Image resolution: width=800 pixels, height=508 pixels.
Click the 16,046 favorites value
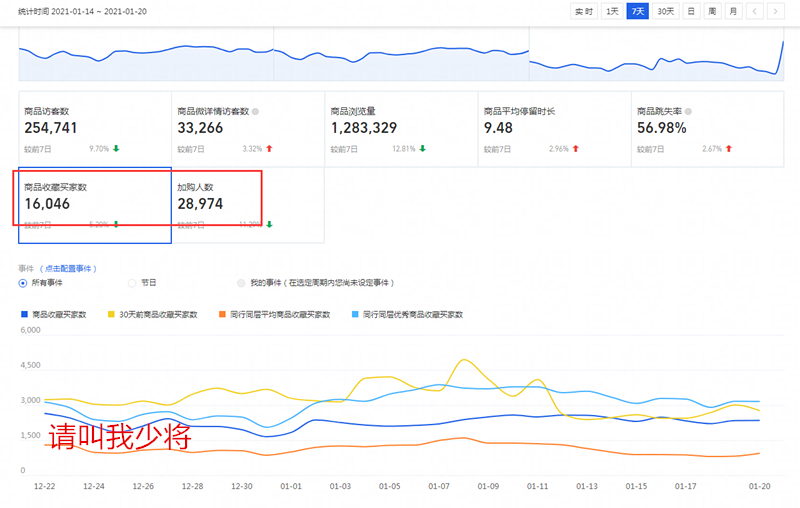click(x=47, y=204)
